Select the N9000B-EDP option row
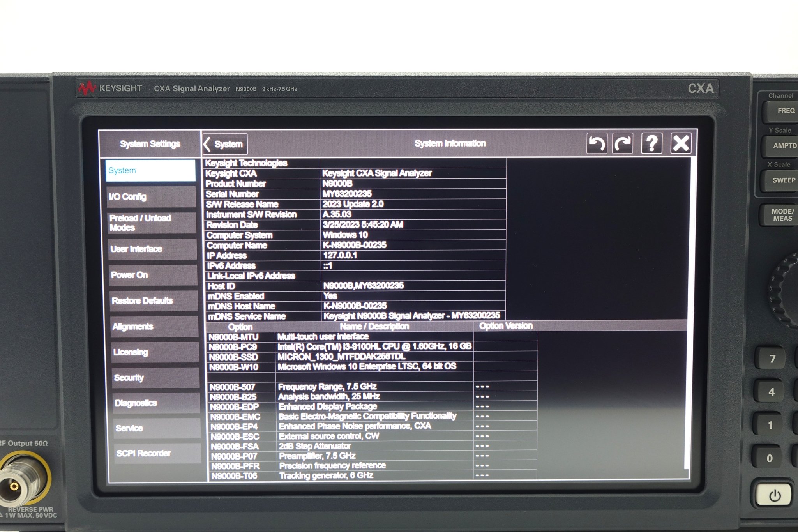The height and width of the screenshot is (532, 798). 373,407
